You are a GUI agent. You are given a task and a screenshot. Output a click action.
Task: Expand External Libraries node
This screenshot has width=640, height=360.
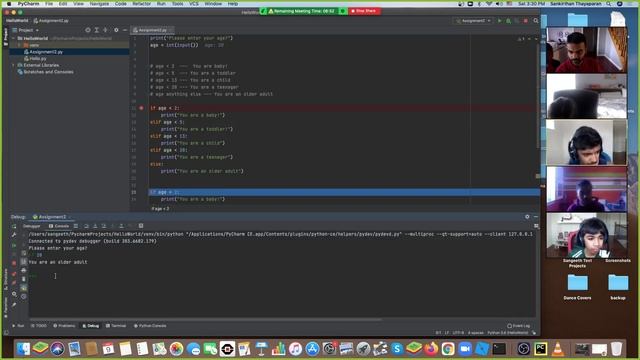point(13,65)
